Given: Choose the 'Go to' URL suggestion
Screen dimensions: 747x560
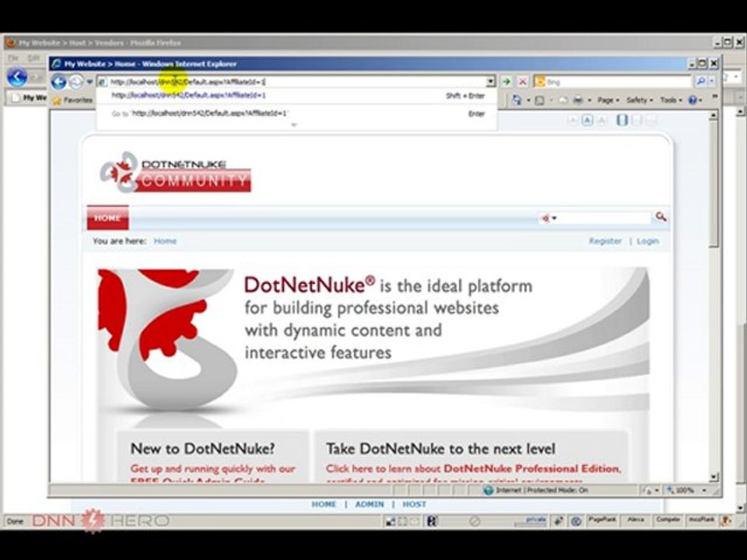Looking at the screenshot, I should [296, 114].
